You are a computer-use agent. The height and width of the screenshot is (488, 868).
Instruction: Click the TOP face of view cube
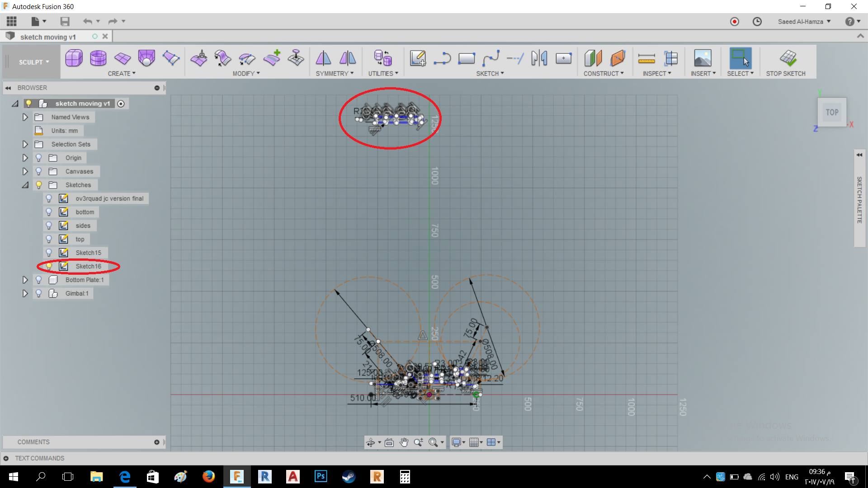point(832,113)
